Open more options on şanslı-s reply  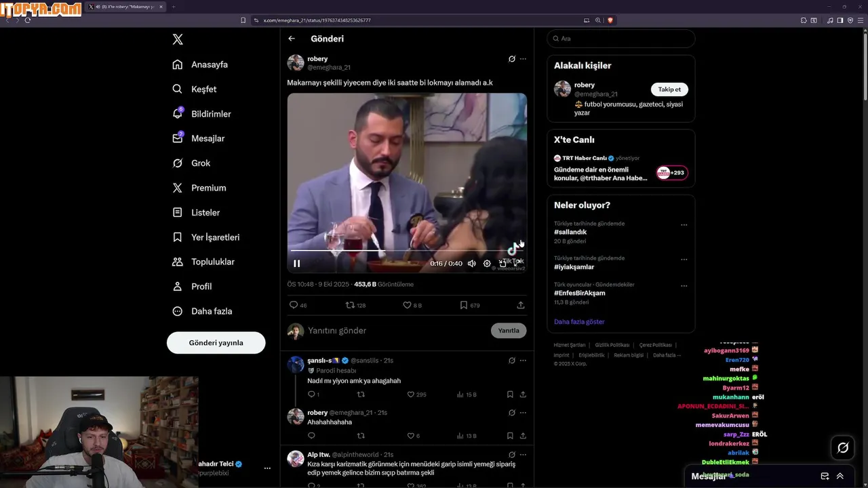pos(523,361)
